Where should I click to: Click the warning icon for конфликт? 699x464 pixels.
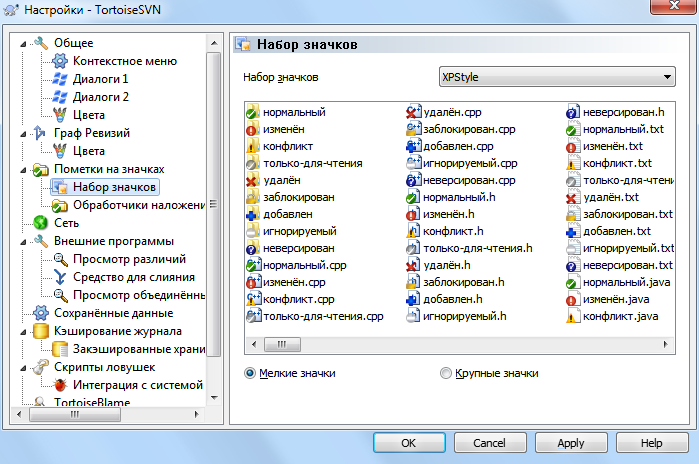253,146
